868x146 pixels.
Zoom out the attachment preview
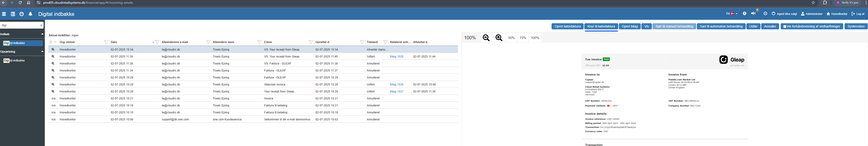point(486,38)
